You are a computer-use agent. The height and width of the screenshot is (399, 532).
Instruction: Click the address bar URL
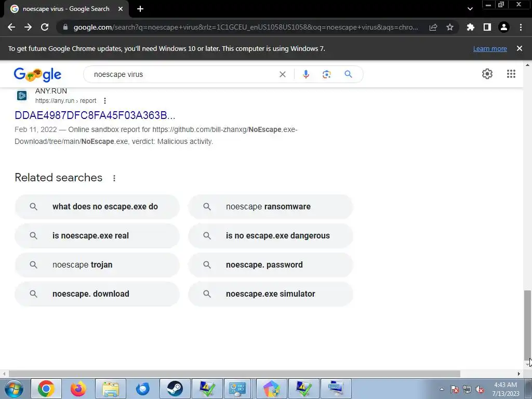pyautogui.click(x=246, y=27)
